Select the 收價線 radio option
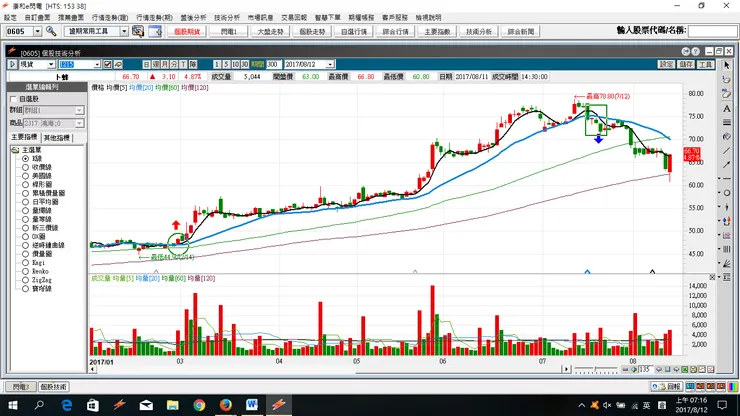Image resolution: width=740 pixels, height=416 pixels. click(25, 167)
